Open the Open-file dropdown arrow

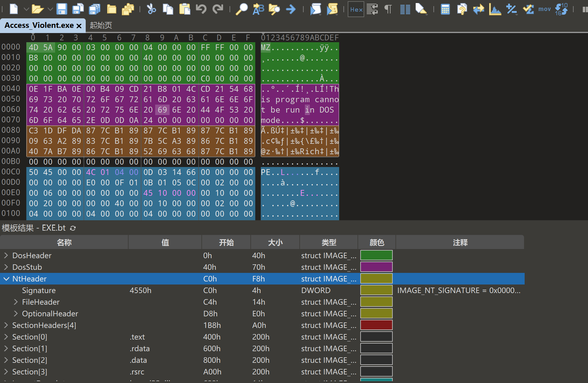[50, 9]
